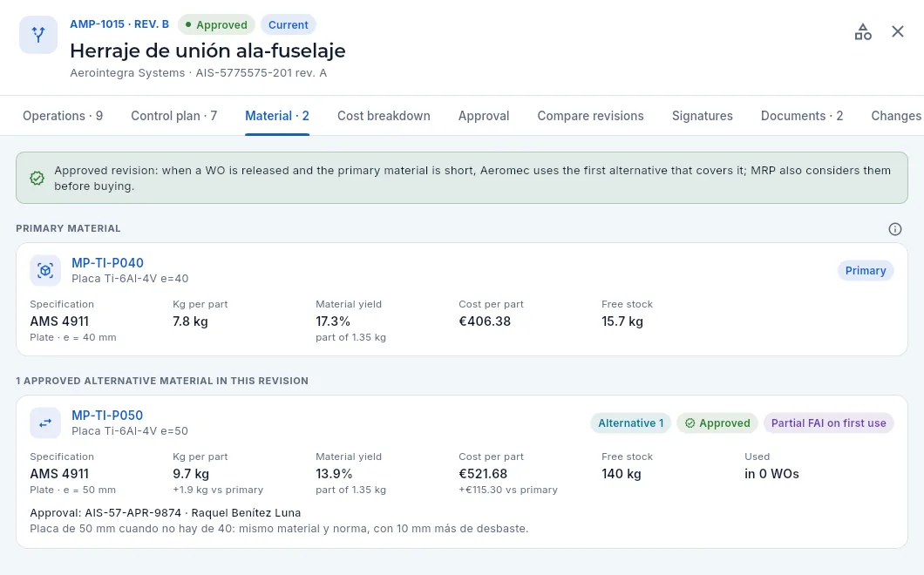Click the 'in 0 WOs' usage value
The width and height of the screenshot is (924, 575).
point(772,474)
